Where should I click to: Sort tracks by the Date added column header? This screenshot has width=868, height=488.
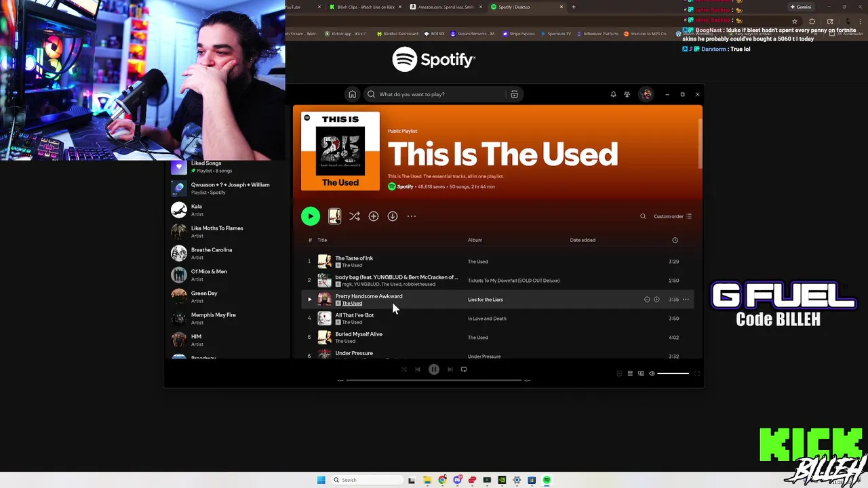click(x=583, y=240)
